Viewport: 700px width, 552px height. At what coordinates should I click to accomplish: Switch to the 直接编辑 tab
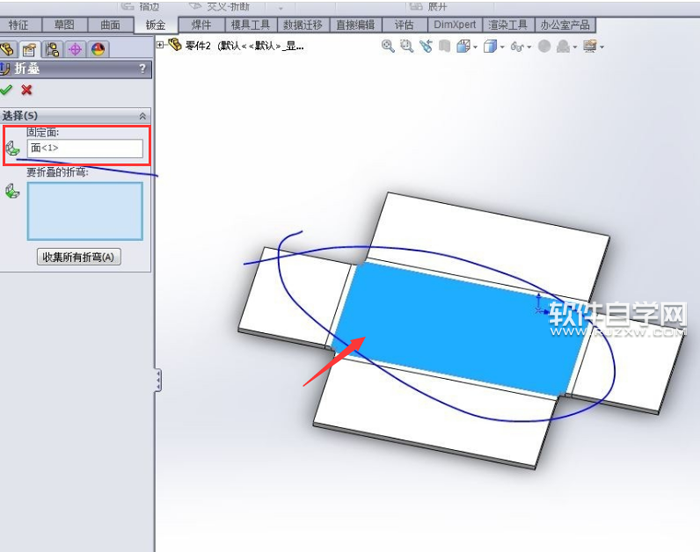tap(355, 25)
